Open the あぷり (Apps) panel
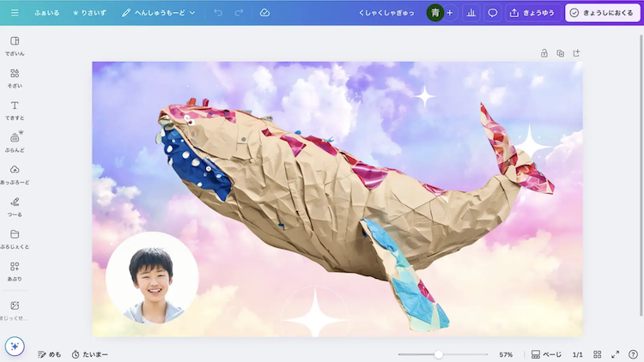This screenshot has width=644, height=362. 15,270
